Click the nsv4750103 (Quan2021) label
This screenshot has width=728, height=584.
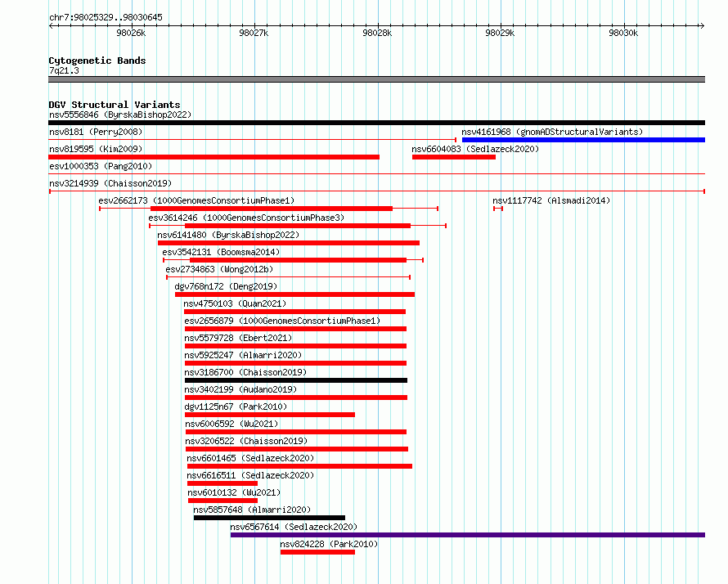click(235, 303)
